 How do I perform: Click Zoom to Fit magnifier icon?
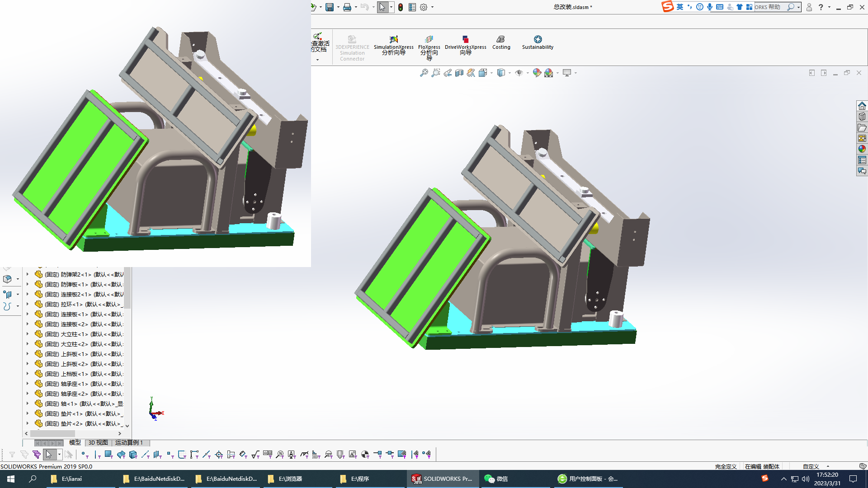(x=424, y=73)
